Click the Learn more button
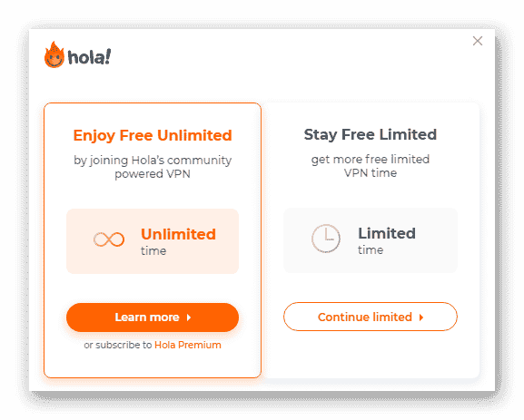Image resolution: width=524 pixels, height=420 pixels. point(153,317)
